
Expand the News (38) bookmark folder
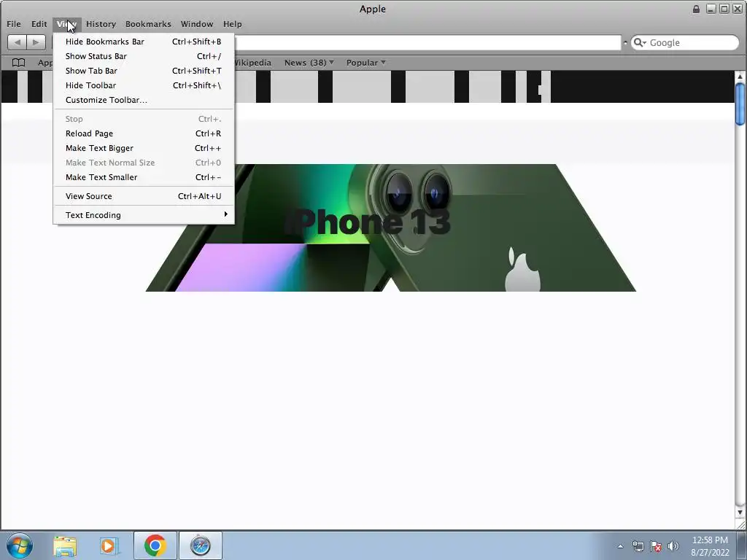coord(309,63)
